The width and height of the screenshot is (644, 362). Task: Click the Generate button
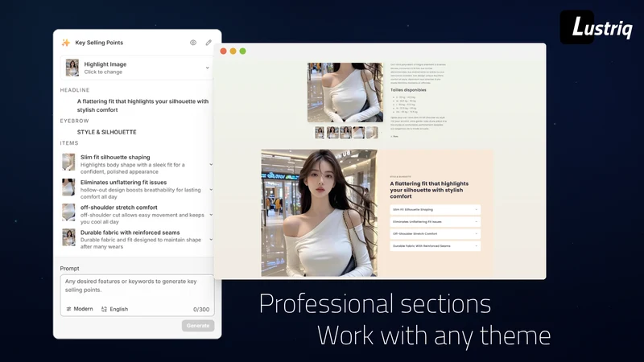click(198, 326)
